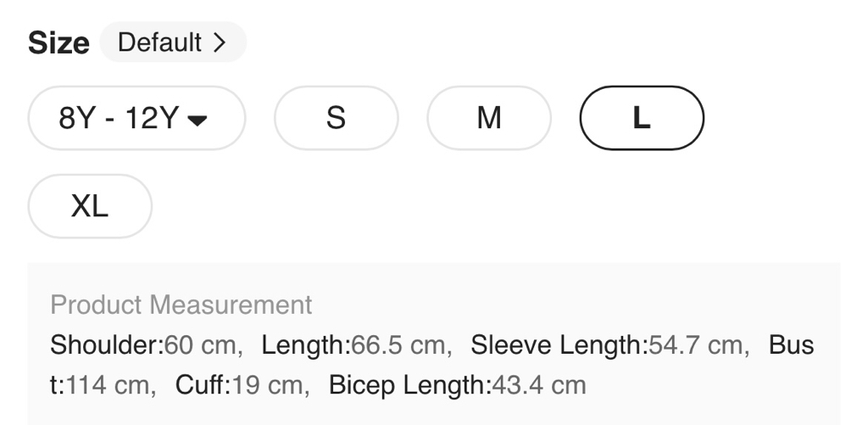Choose size M

(x=488, y=118)
